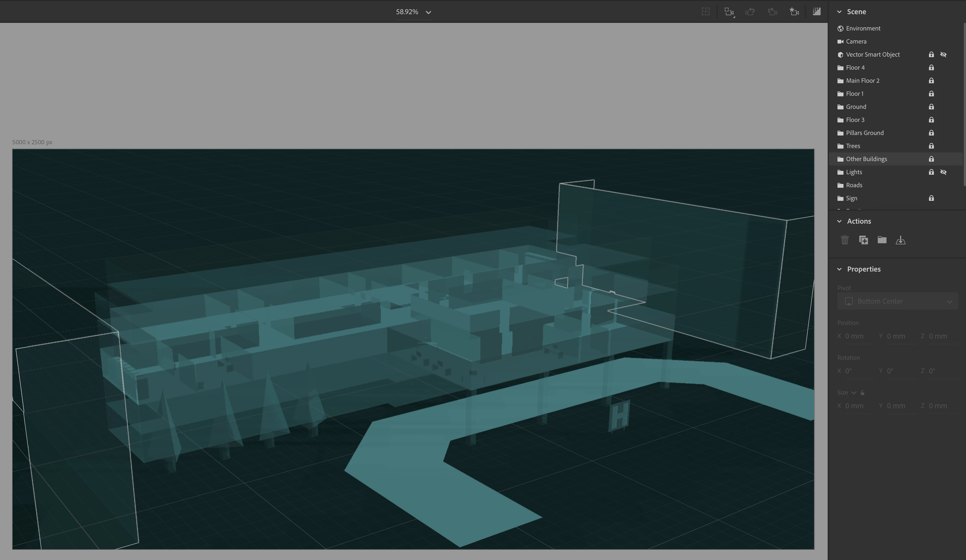Screen dimensions: 966x560
Task: Collapse the Scene panel section
Action: click(x=839, y=12)
